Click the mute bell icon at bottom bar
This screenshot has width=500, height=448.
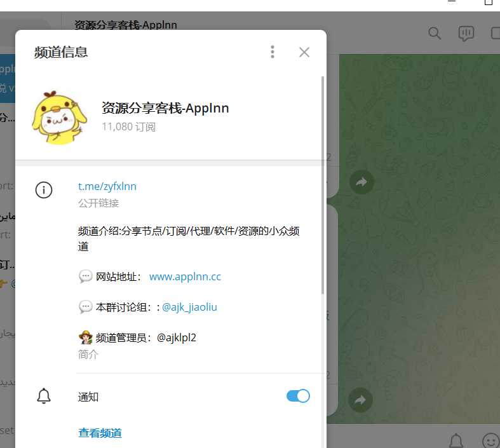coord(456,440)
